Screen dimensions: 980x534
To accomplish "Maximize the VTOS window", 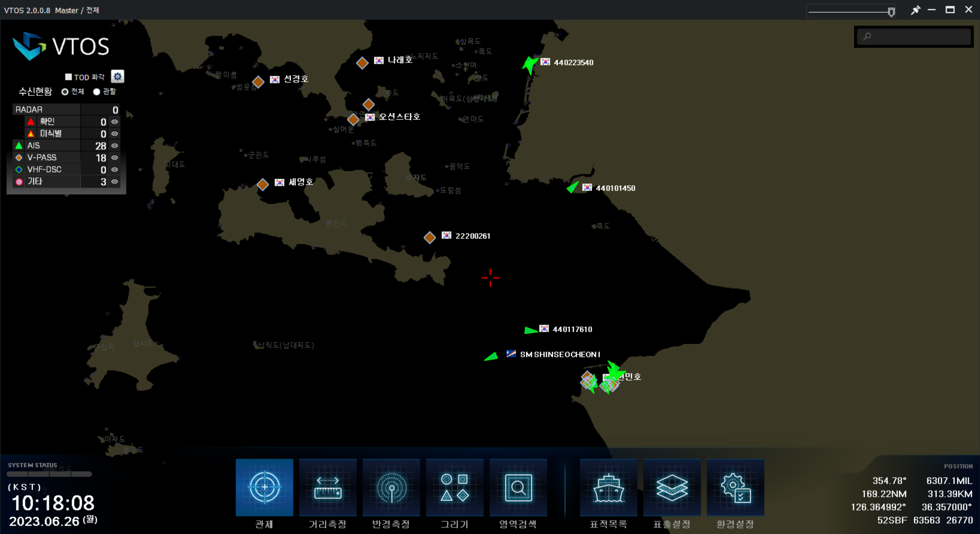I will 950,10.
